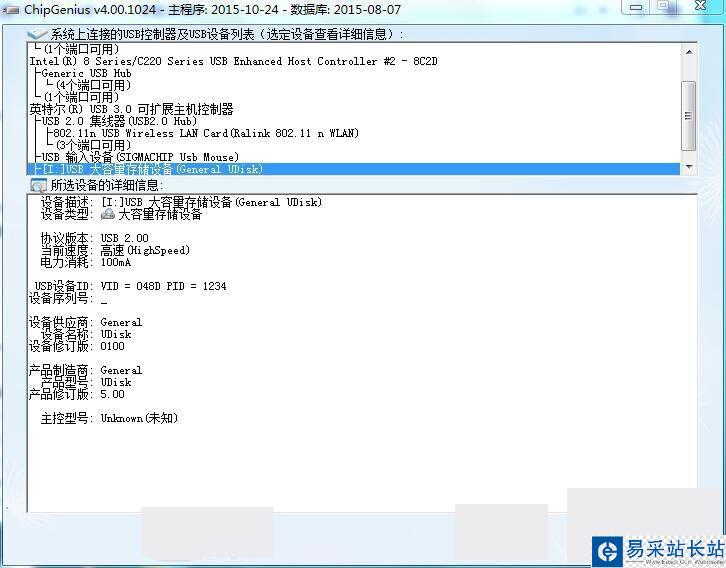This screenshot has height=568, width=726.
Task: Click the USB device list header icon
Action: (37, 34)
